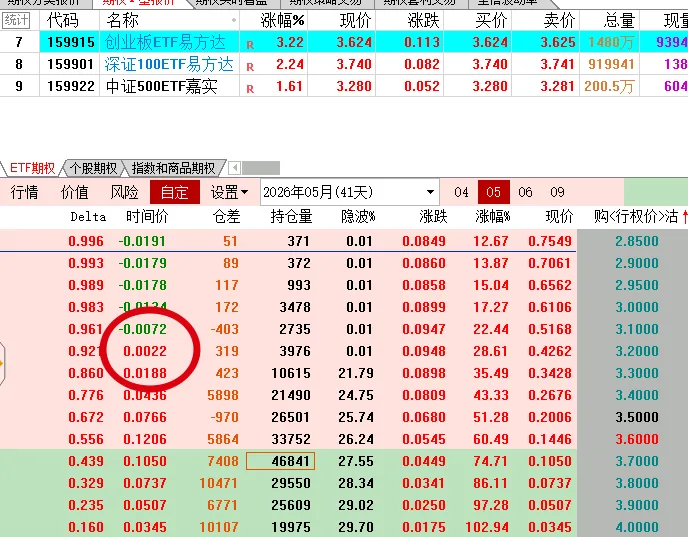Click the R marker in the 深证100ETF易方达 row
Viewport: 688px width, 537px height.
[250, 67]
